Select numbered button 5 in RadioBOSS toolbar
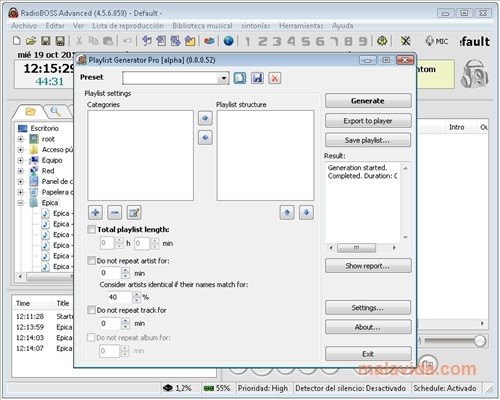Screen dimensions: 500x400 (305, 41)
